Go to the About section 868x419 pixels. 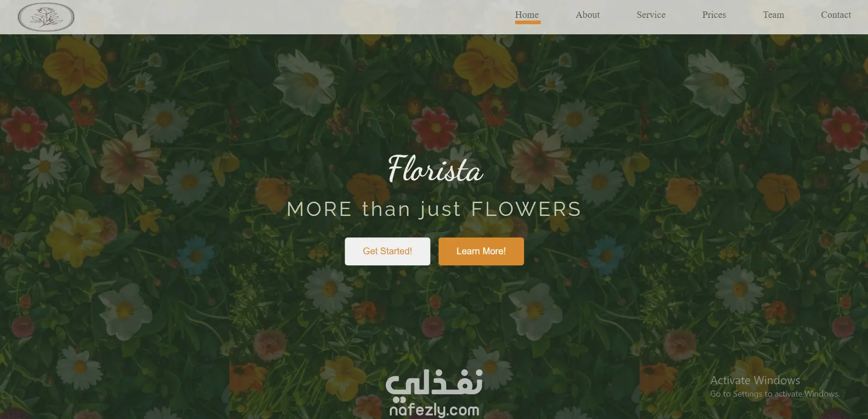pos(587,15)
